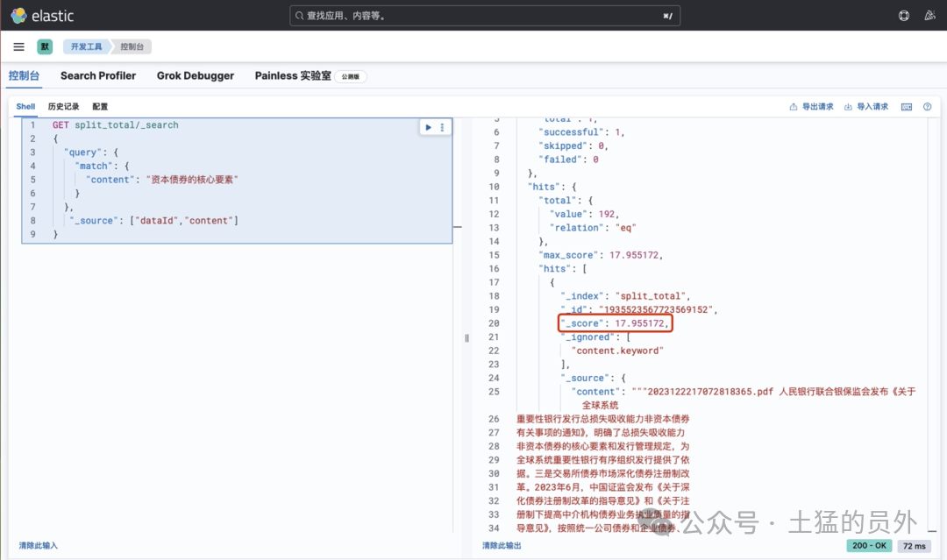This screenshot has height=560, width=947.
Task: Click the "_source" line with "dataId"
Action: click(154, 220)
